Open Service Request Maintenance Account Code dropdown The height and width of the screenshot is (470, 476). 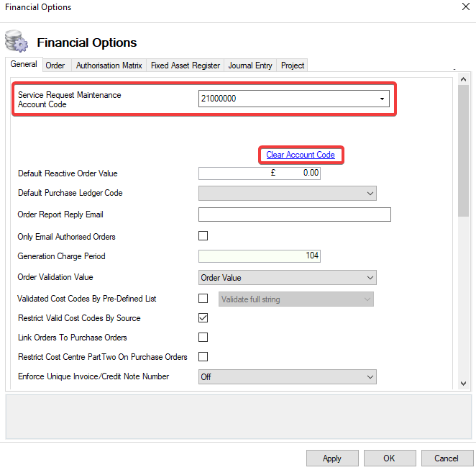(x=382, y=99)
